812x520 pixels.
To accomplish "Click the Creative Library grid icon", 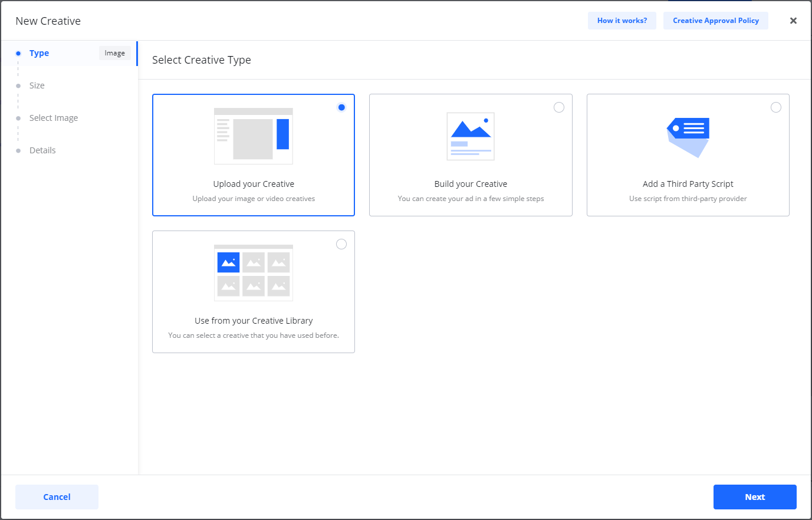I will [x=253, y=272].
